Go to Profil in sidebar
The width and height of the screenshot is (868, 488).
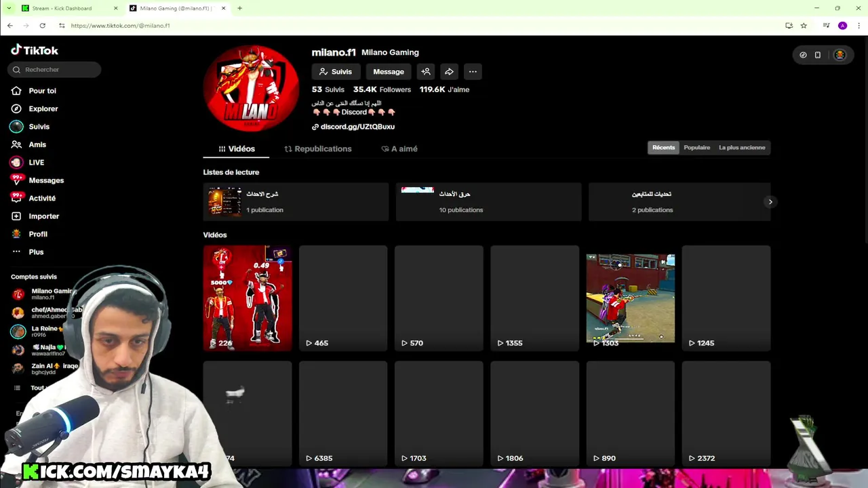(30, 234)
